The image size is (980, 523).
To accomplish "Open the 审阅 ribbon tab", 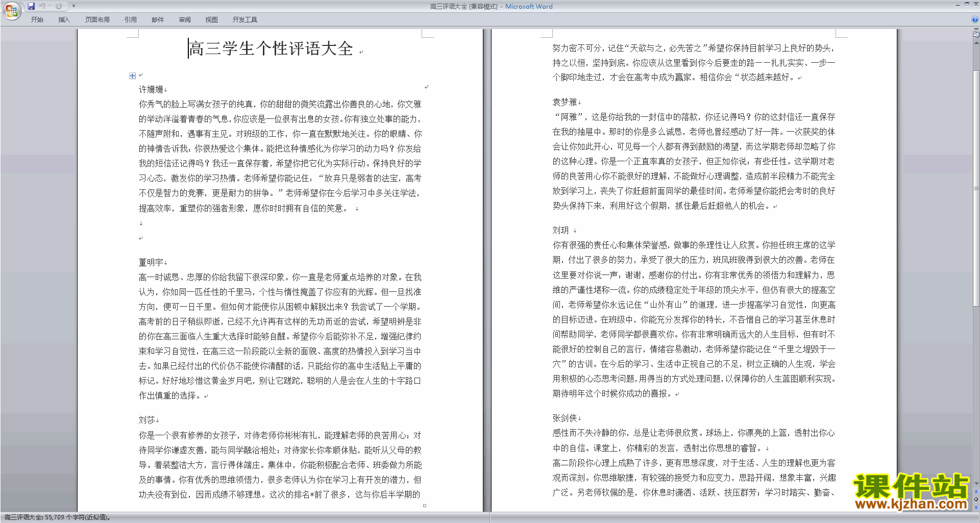I will click(185, 20).
